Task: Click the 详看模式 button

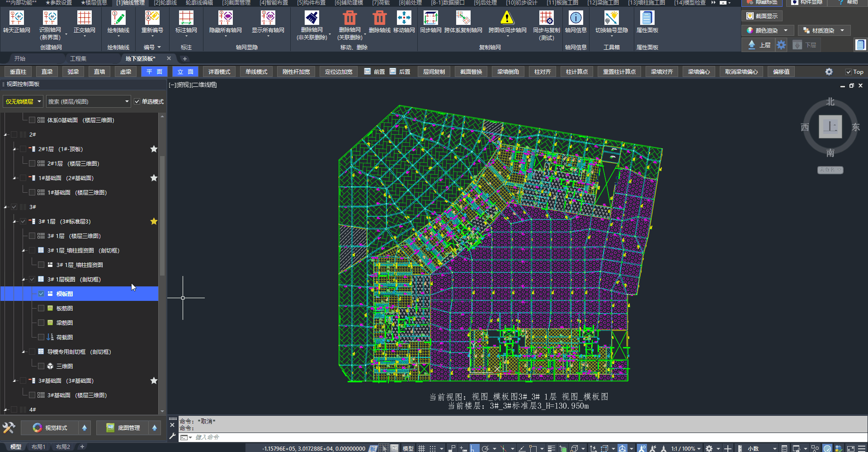Action: (x=219, y=72)
